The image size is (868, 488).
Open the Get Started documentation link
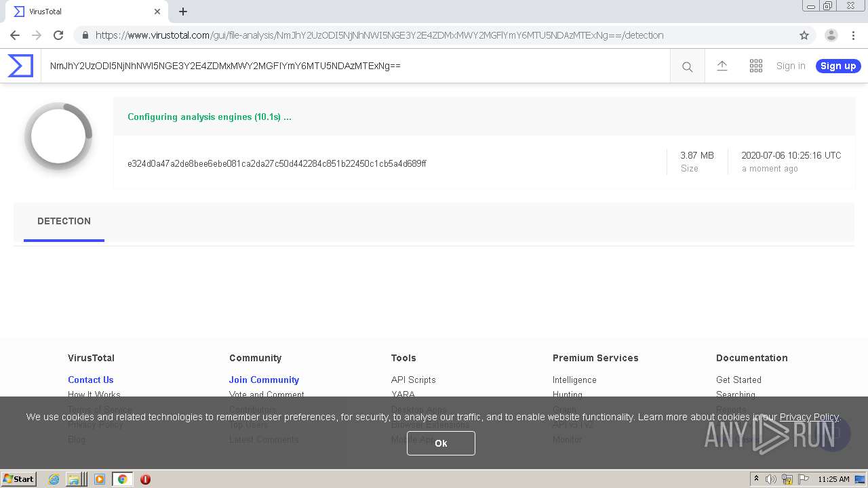[738, 380]
